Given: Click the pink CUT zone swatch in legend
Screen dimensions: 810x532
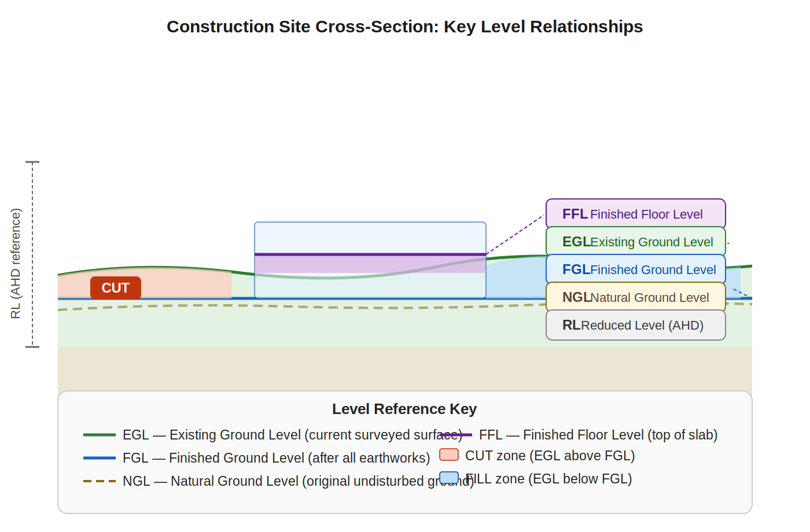Looking at the screenshot, I should coord(449,456).
